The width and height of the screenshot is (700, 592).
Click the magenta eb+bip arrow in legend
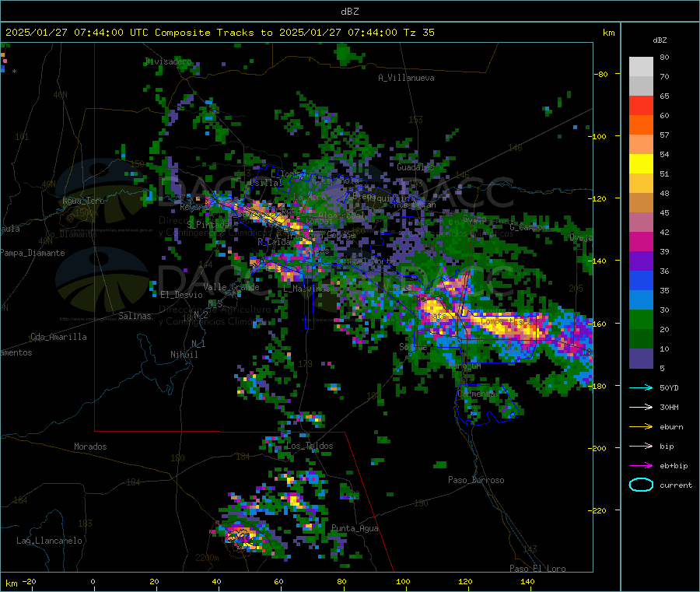click(641, 466)
